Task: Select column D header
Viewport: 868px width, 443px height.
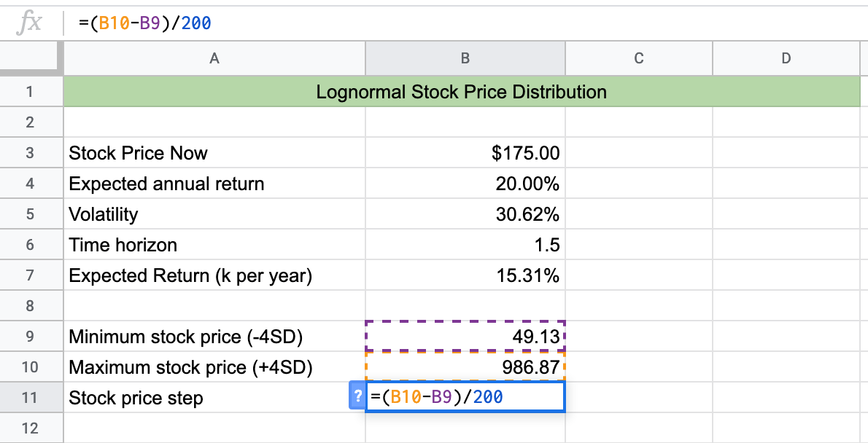Action: pos(786,58)
